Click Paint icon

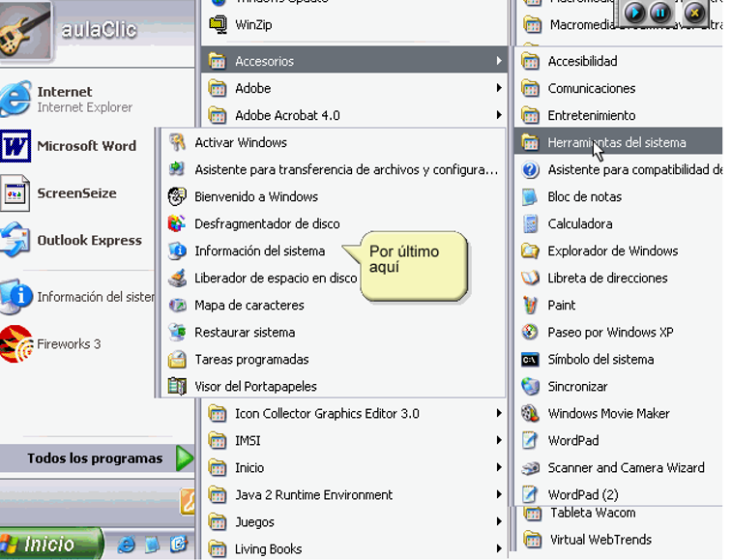click(x=530, y=305)
